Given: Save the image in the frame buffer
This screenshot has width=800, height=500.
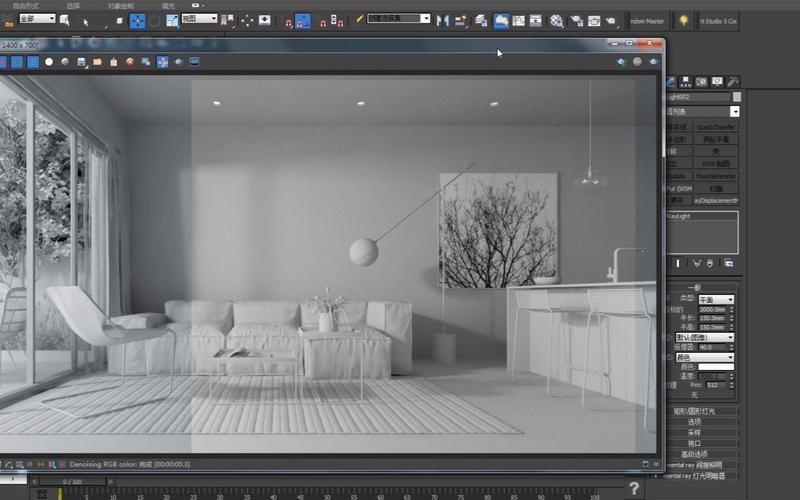Looking at the screenshot, I should (81, 62).
